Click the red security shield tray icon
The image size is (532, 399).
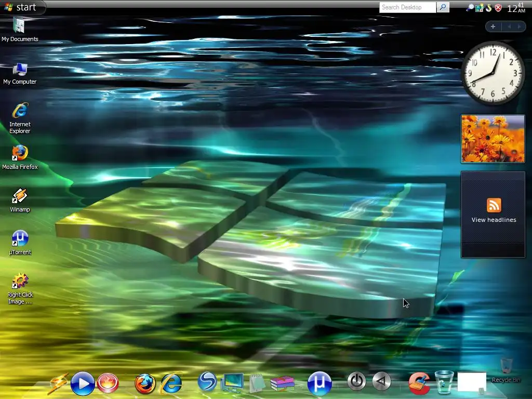tap(498, 8)
